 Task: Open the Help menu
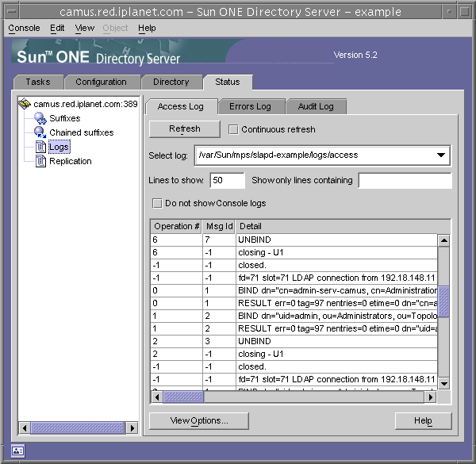coord(147,28)
